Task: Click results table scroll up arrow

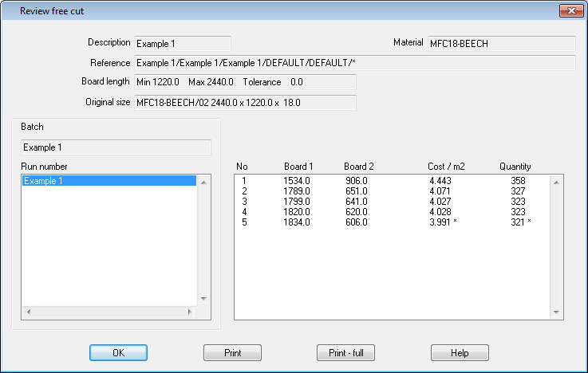Action: 556,183
